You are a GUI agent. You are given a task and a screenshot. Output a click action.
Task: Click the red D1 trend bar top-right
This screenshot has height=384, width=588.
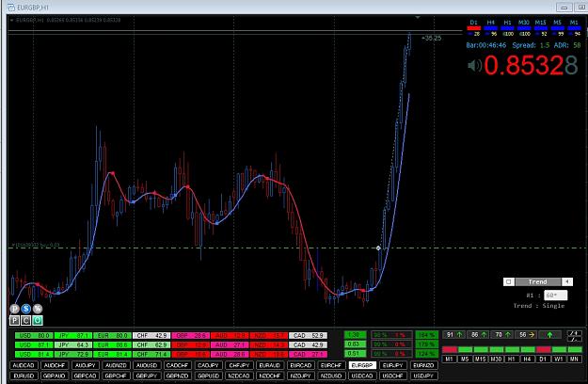pos(474,28)
